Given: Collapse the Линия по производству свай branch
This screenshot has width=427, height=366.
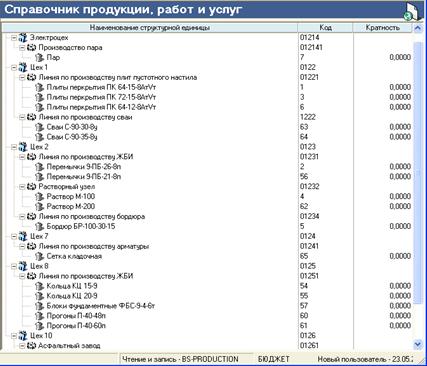Looking at the screenshot, I should click(22, 117).
